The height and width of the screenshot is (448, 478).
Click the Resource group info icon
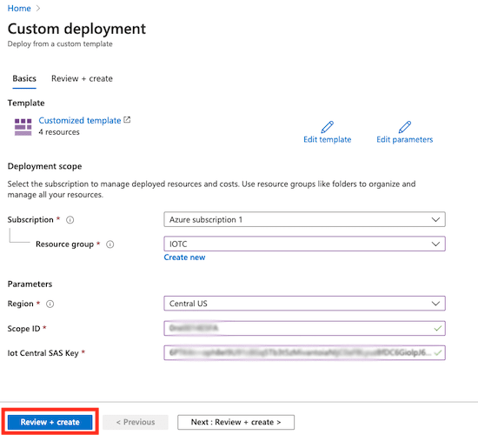pos(110,244)
